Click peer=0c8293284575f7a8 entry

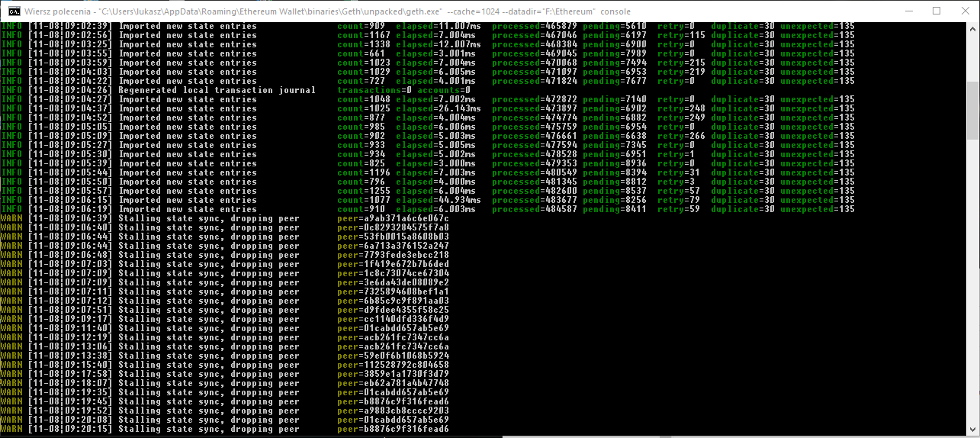point(393,227)
